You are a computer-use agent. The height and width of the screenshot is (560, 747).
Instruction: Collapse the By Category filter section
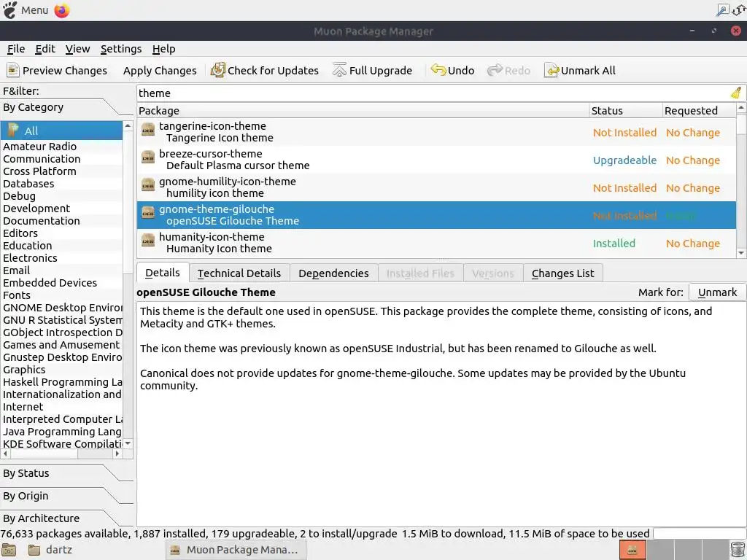(x=66, y=107)
